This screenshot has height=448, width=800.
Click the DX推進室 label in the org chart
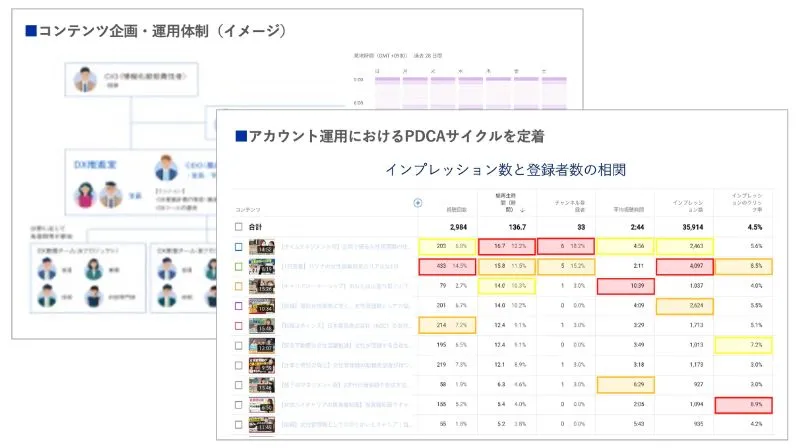click(95, 164)
